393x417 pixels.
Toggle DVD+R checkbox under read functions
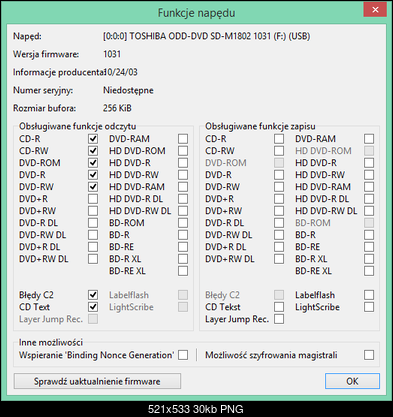(x=93, y=199)
